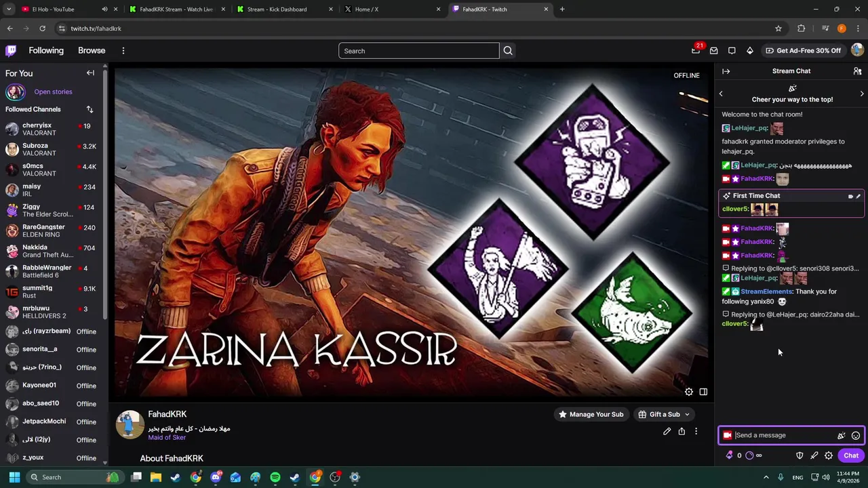Click the pencil icon on First Time Chat

click(859, 196)
